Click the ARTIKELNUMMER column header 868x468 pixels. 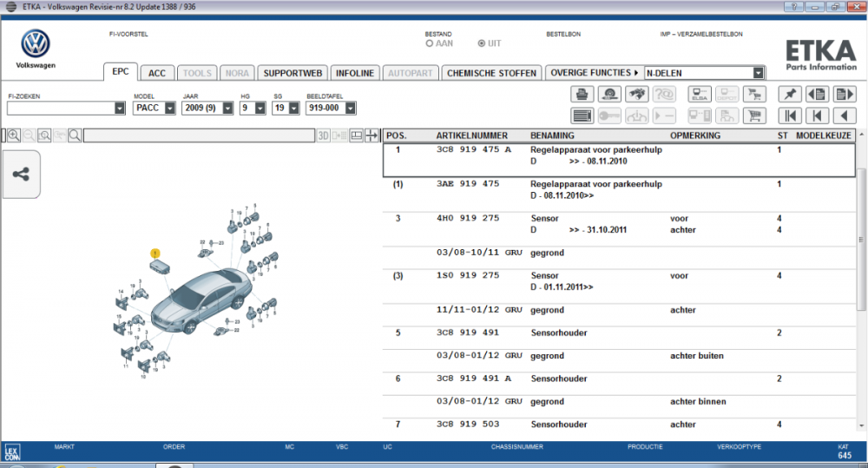tap(471, 135)
